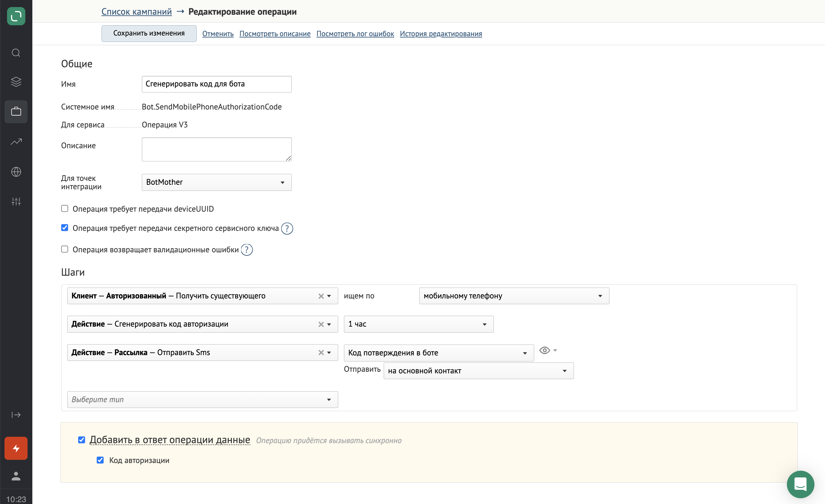Click the 'Описание' textarea
825x504 pixels.
216,149
